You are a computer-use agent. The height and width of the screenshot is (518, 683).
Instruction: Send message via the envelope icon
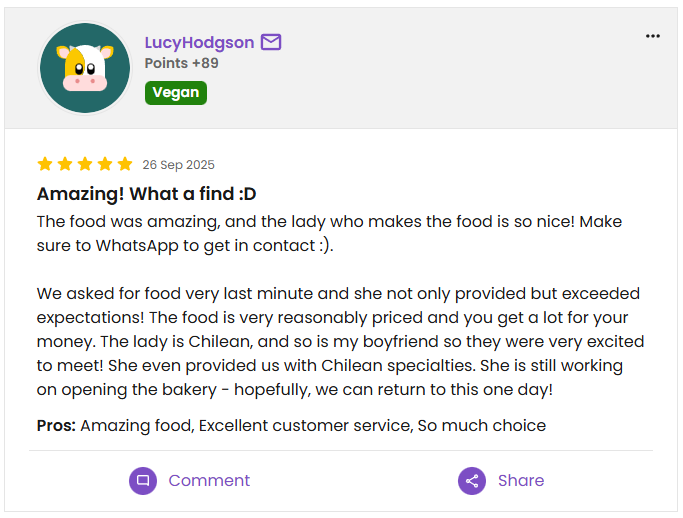tap(271, 42)
